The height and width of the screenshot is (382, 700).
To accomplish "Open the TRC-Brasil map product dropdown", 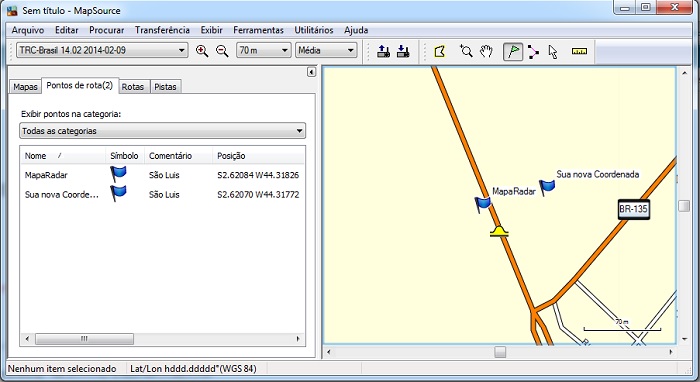I will [x=102, y=50].
